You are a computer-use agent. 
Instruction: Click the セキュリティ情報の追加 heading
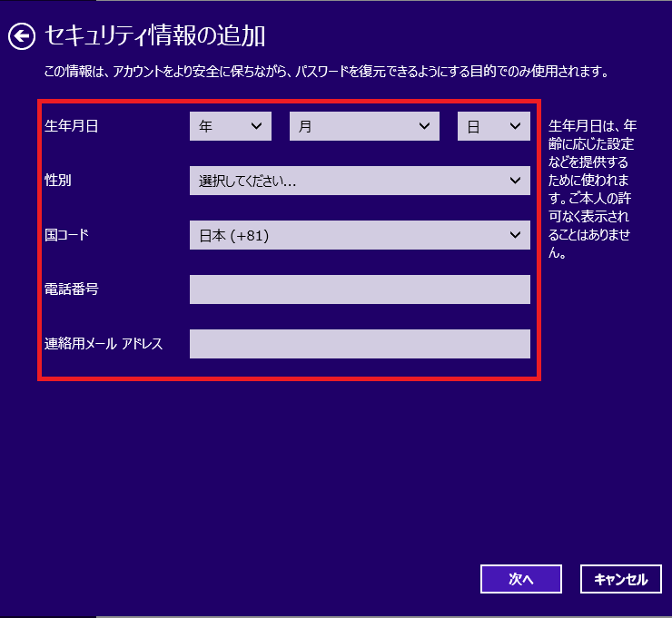155,35
